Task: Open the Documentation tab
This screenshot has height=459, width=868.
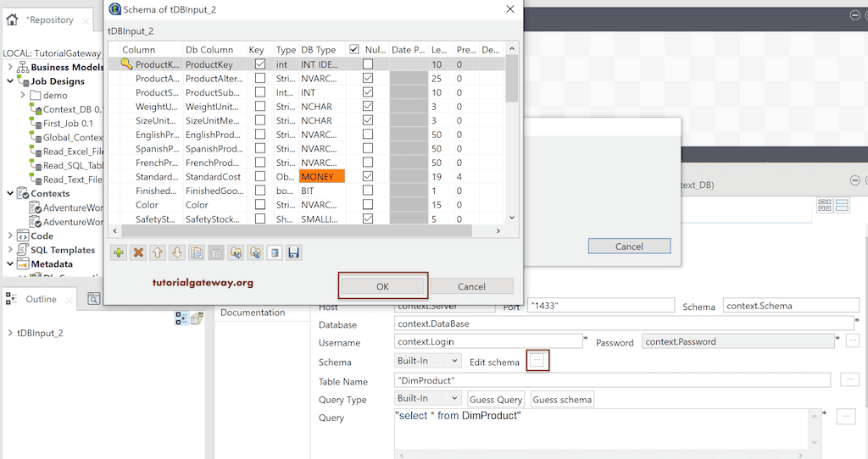Action: pyautogui.click(x=253, y=312)
